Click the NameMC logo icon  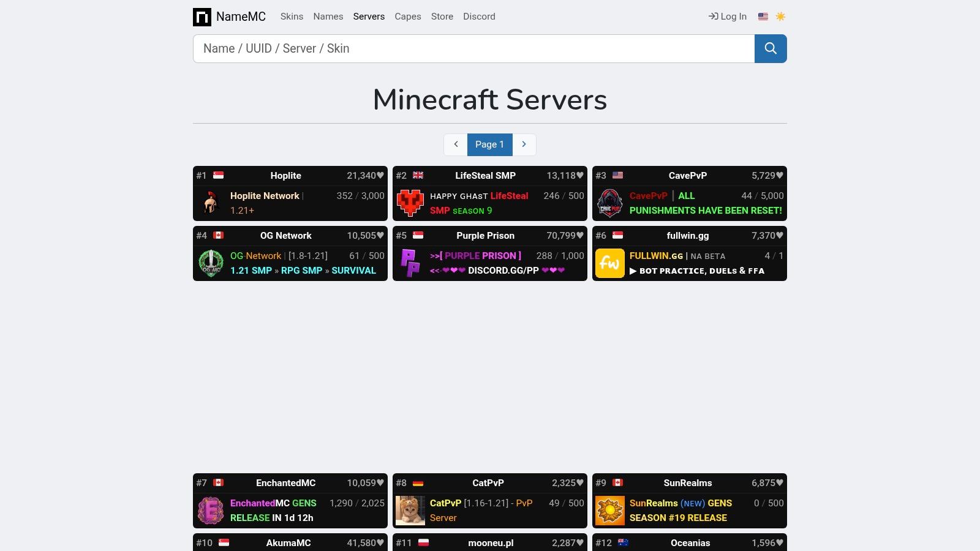[202, 17]
